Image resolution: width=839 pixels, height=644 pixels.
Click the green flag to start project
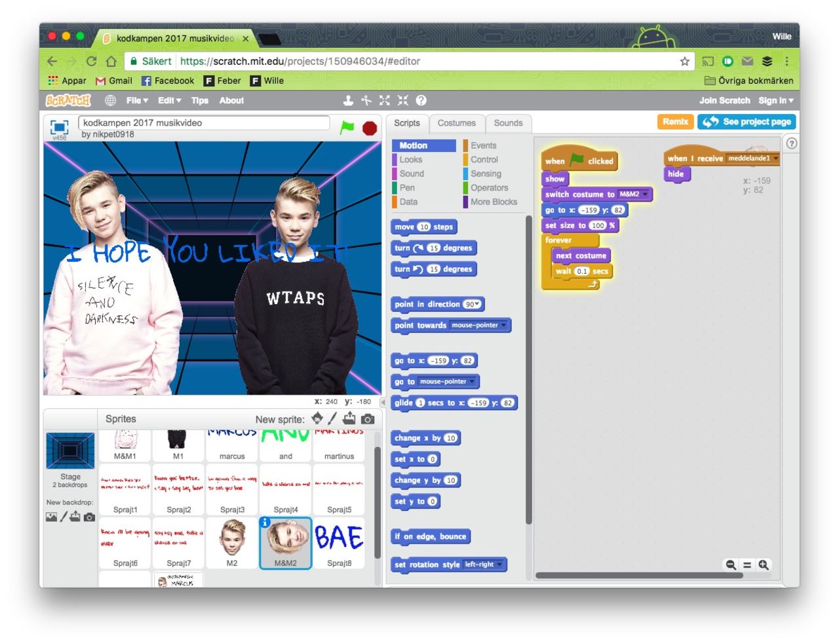coord(347,128)
